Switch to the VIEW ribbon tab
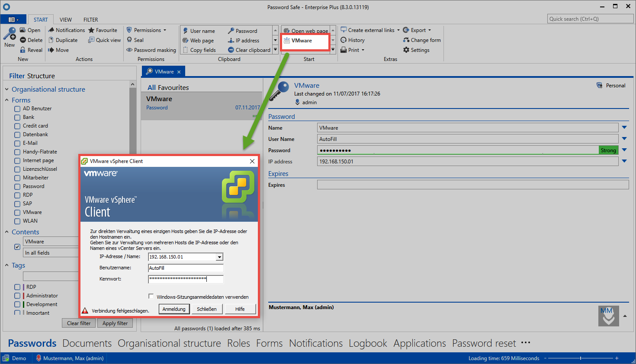The height and width of the screenshot is (364, 636). click(x=66, y=20)
